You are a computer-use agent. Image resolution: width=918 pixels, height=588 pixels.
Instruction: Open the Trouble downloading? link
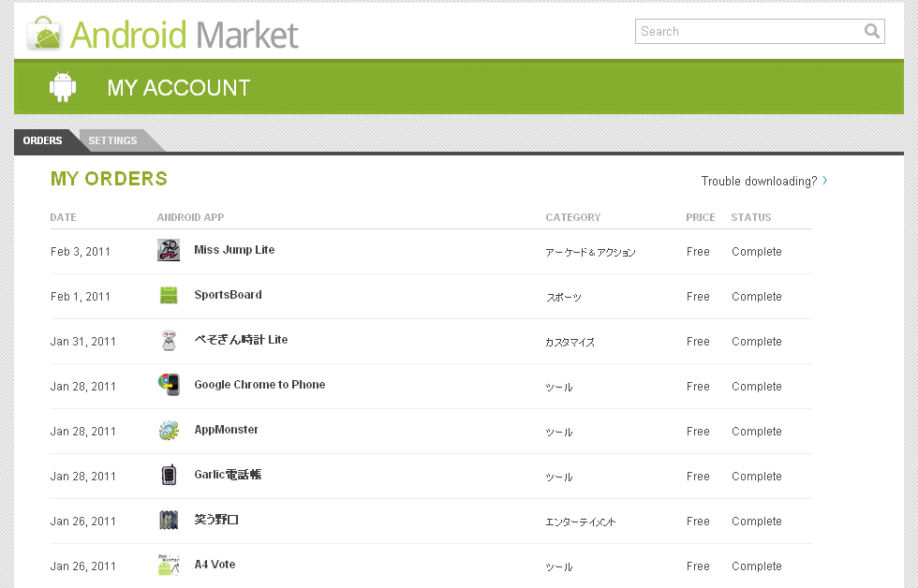coord(759,181)
